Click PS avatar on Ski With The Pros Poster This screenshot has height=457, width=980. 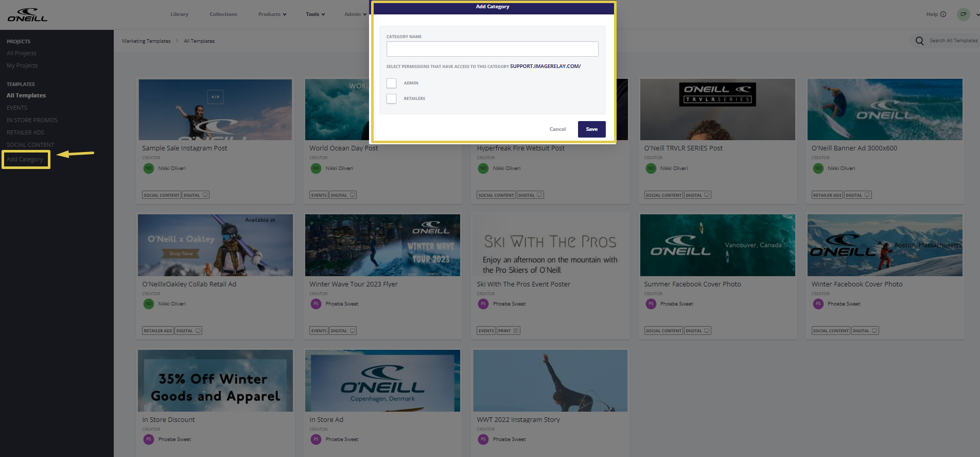pos(483,303)
